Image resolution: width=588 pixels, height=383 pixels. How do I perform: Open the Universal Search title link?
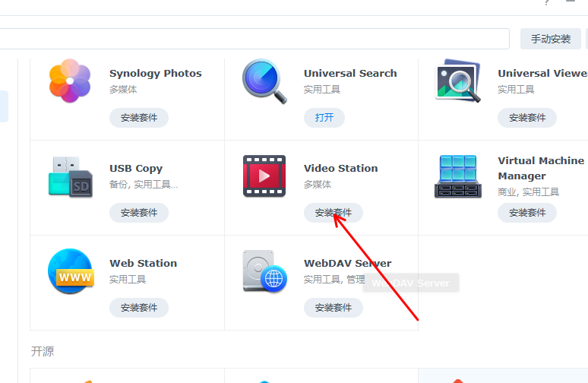(x=350, y=73)
